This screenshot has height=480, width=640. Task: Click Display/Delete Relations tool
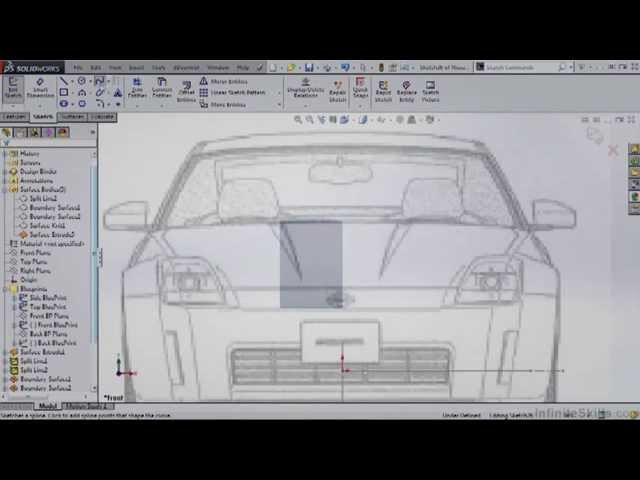(x=306, y=88)
